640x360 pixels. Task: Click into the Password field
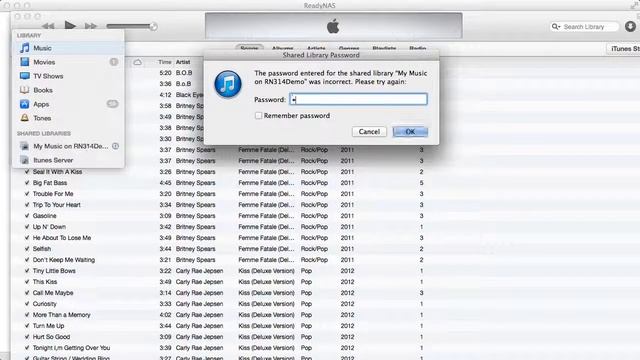click(x=358, y=99)
